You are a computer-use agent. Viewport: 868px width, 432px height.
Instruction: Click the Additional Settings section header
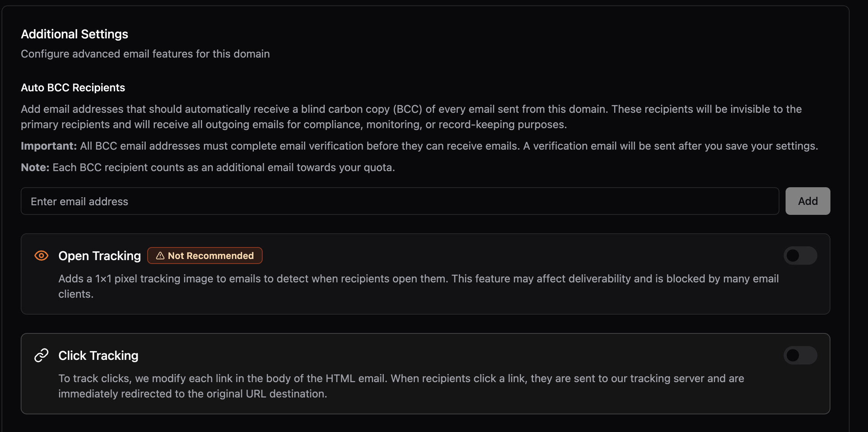pyautogui.click(x=74, y=34)
